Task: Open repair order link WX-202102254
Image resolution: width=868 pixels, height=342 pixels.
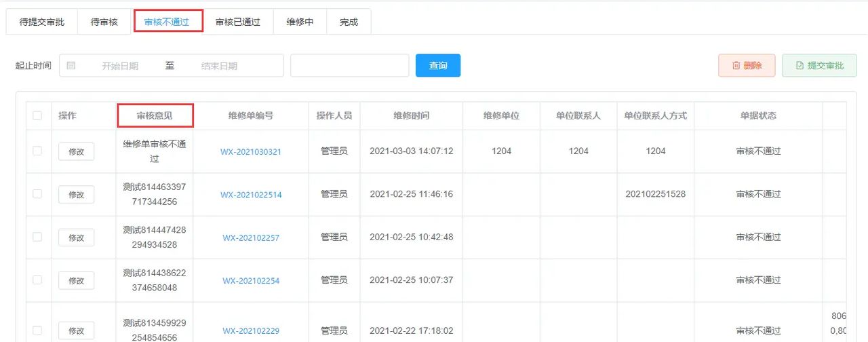Action: tap(251, 281)
